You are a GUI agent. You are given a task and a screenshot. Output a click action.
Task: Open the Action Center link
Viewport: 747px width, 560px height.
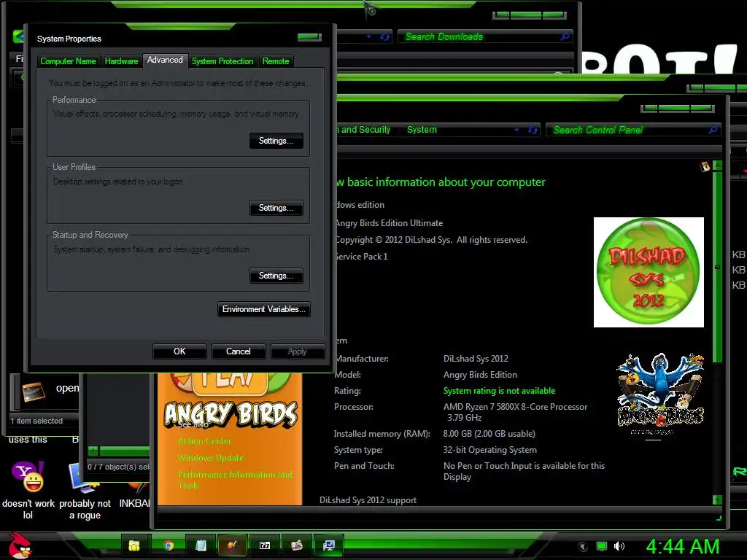tap(204, 441)
